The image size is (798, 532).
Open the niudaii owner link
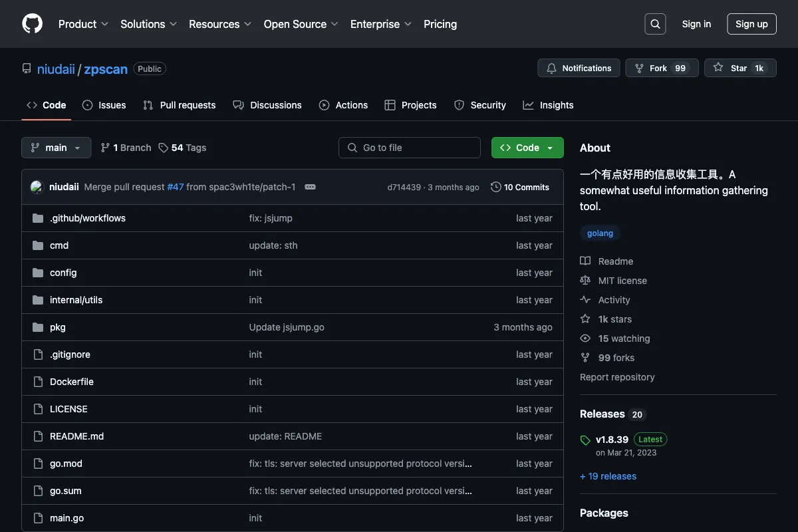(x=56, y=69)
